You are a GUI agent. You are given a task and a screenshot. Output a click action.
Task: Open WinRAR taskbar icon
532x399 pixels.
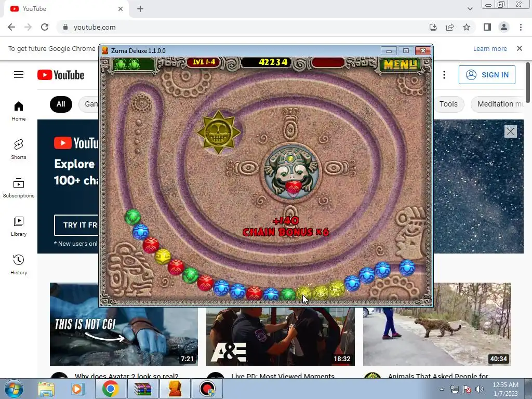pos(142,389)
